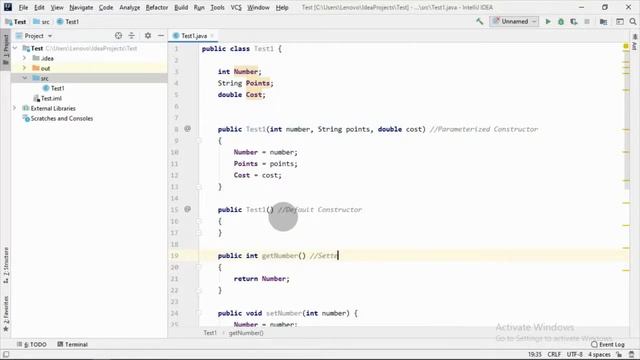Expand the .idea folder

click(24, 58)
